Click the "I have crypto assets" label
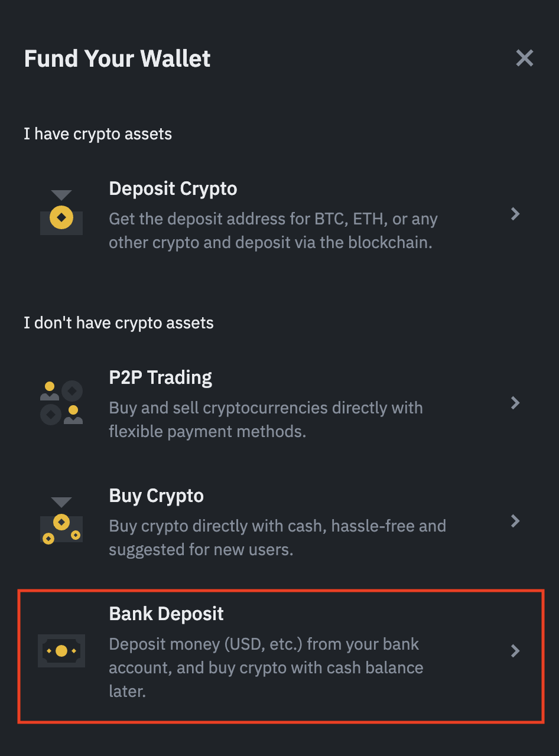Viewport: 559px width, 756px height. click(98, 134)
